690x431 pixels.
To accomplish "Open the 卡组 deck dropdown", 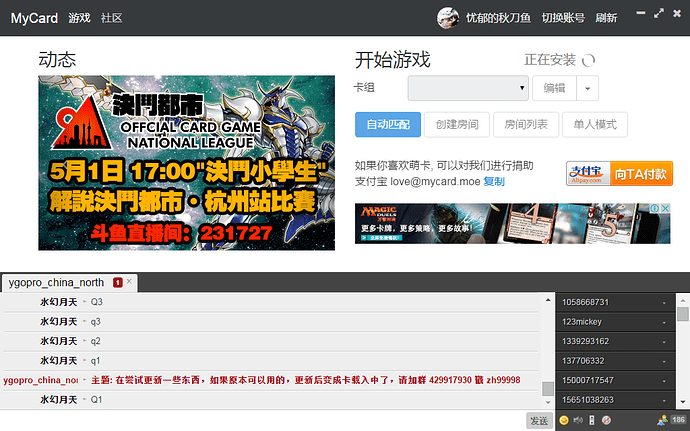I will coord(468,88).
